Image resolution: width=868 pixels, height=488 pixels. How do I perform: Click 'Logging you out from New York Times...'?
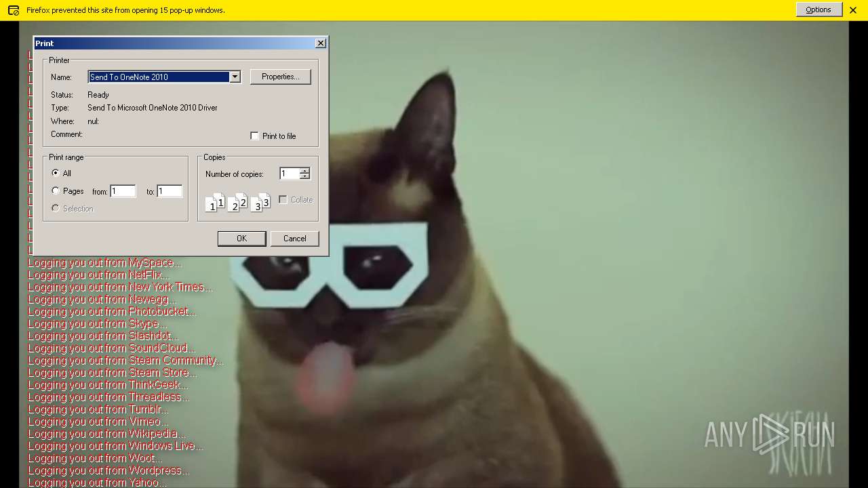(120, 287)
